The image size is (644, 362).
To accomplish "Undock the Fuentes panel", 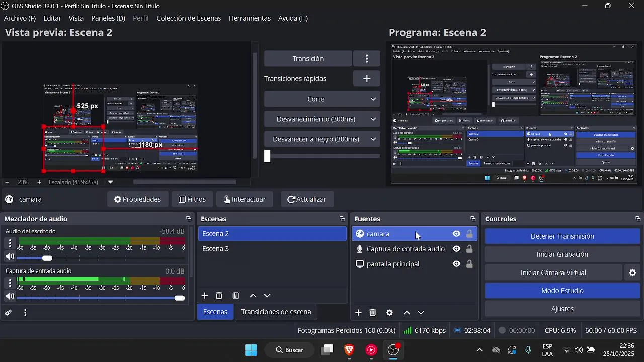I will [473, 219].
